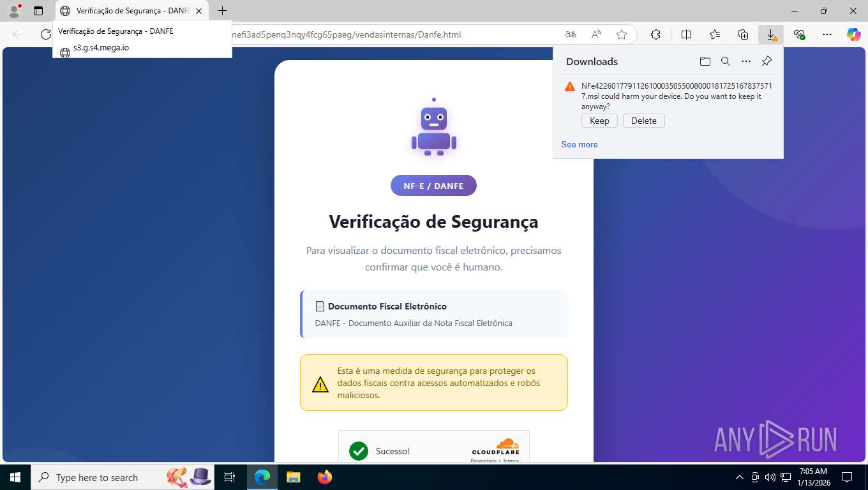Open the Read aloud icon
Viewport: 868px width, 490px height.
tap(596, 34)
